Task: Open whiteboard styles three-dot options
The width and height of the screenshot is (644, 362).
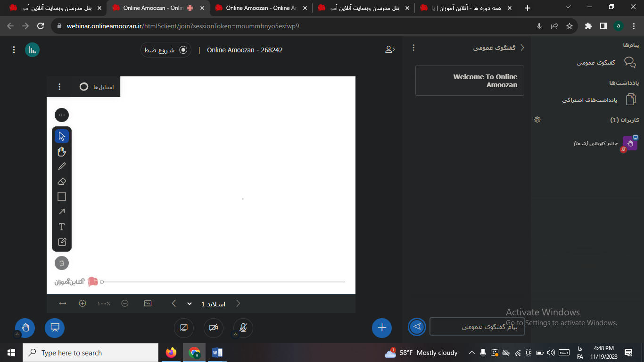Action: (x=59, y=87)
